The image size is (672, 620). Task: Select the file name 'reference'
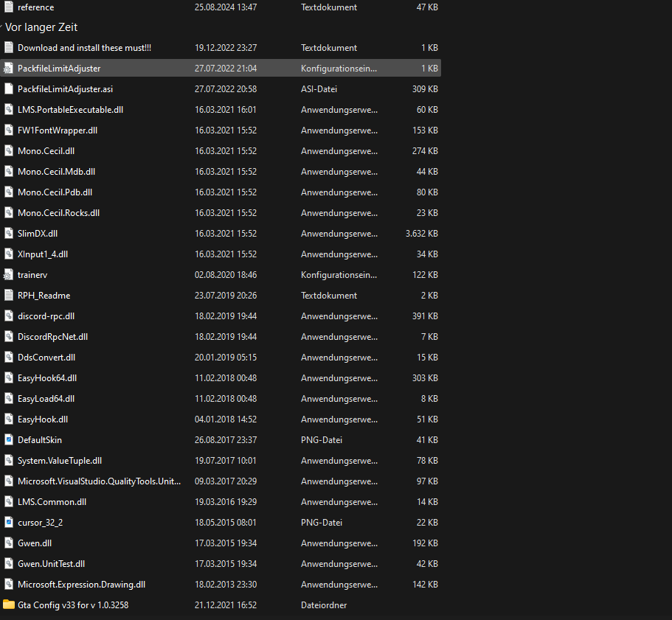35,7
